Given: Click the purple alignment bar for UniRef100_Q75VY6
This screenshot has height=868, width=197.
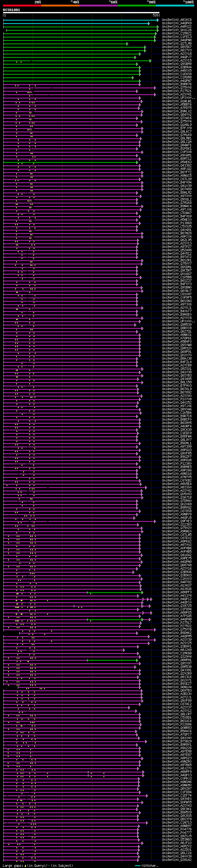Looking at the screenshot, I should pos(79,88).
